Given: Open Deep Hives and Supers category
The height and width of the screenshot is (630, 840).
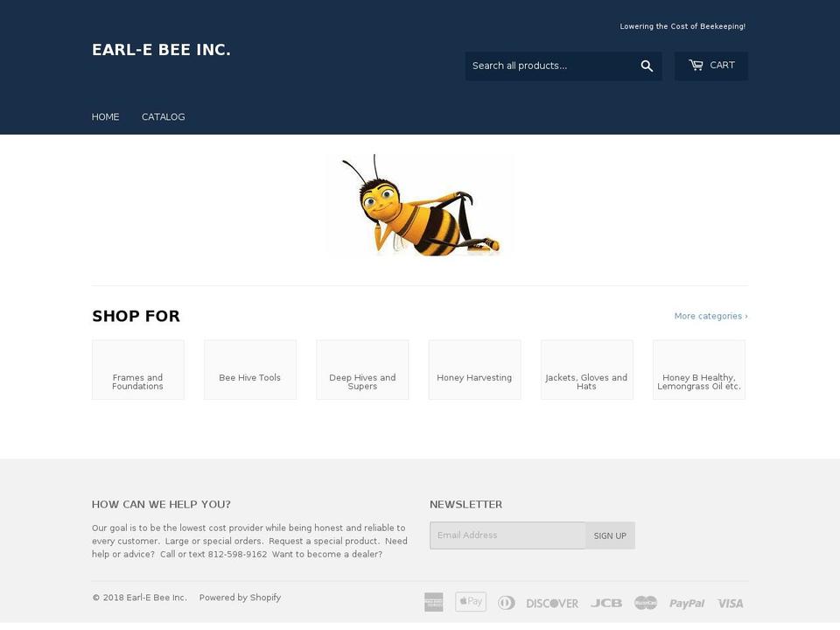Looking at the screenshot, I should pos(362,369).
